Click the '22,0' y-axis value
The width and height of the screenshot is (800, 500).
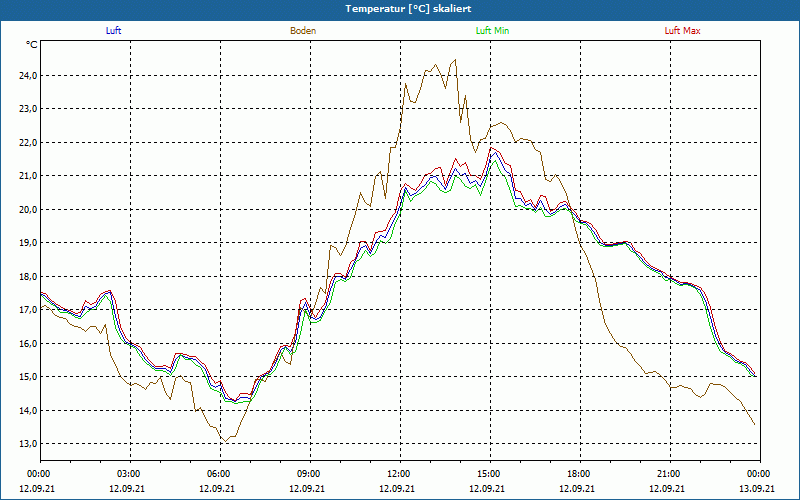29,142
